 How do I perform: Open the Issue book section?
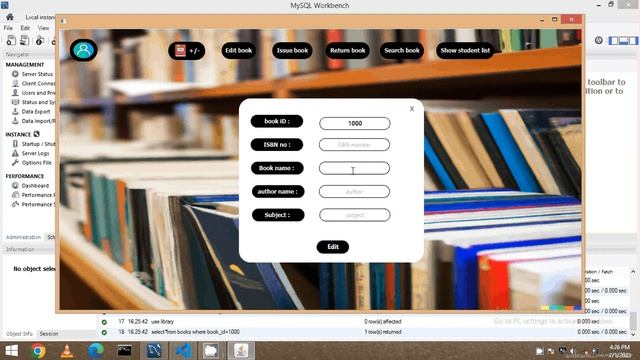point(292,51)
